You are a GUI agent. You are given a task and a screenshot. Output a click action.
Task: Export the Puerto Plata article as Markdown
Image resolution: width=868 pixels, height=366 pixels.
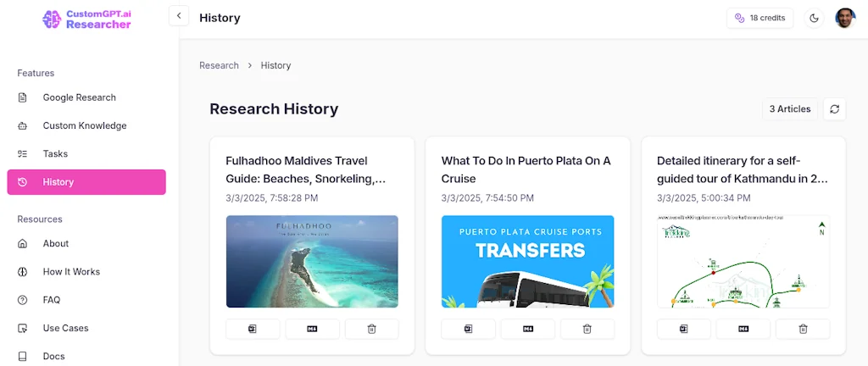pos(527,329)
